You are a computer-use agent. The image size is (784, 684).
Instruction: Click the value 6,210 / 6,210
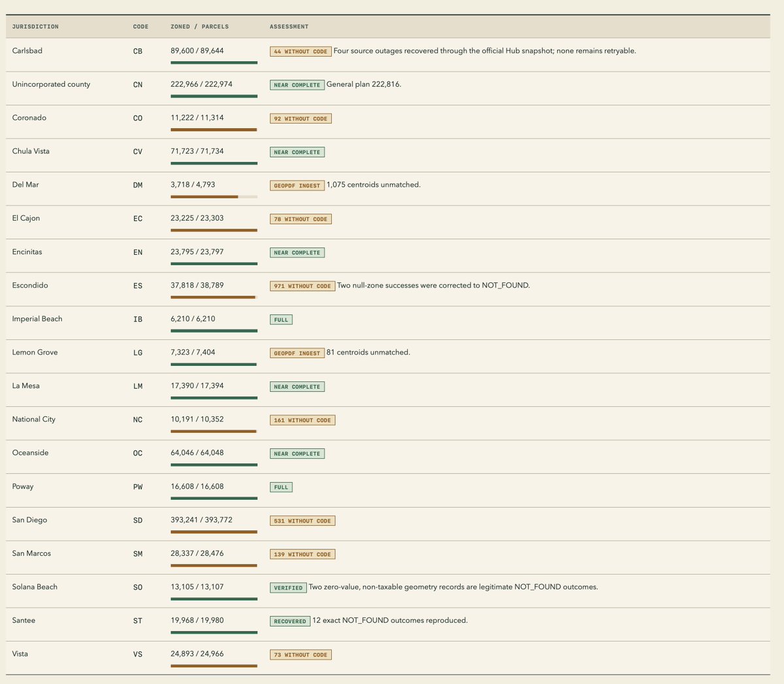pos(193,319)
